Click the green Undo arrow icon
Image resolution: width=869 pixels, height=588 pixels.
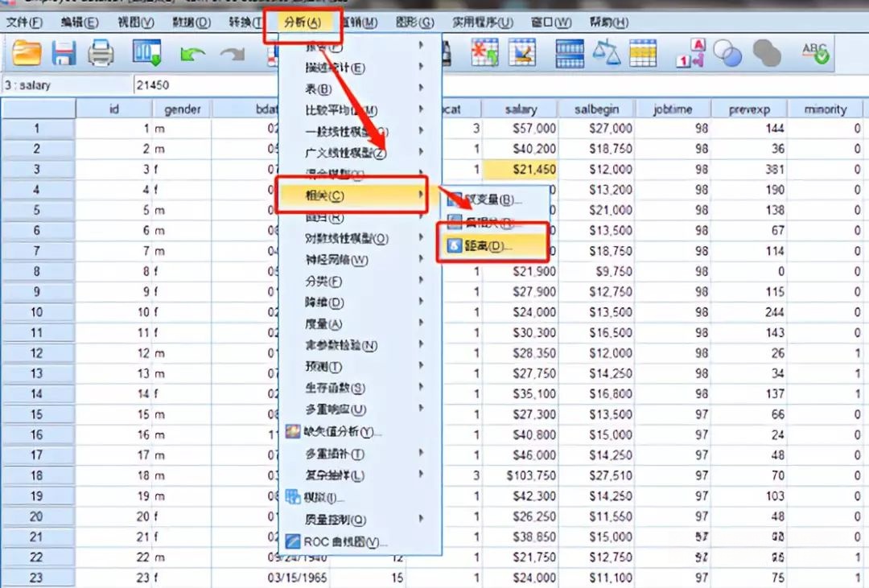[x=192, y=55]
